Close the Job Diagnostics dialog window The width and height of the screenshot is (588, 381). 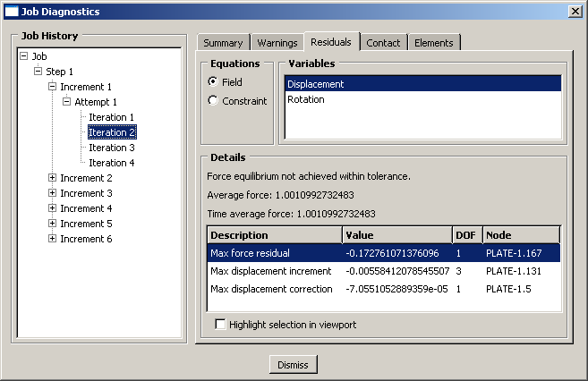click(575, 12)
